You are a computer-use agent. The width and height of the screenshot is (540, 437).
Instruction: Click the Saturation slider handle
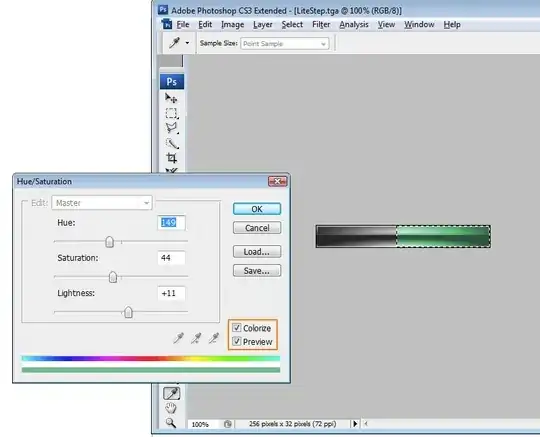tap(113, 277)
